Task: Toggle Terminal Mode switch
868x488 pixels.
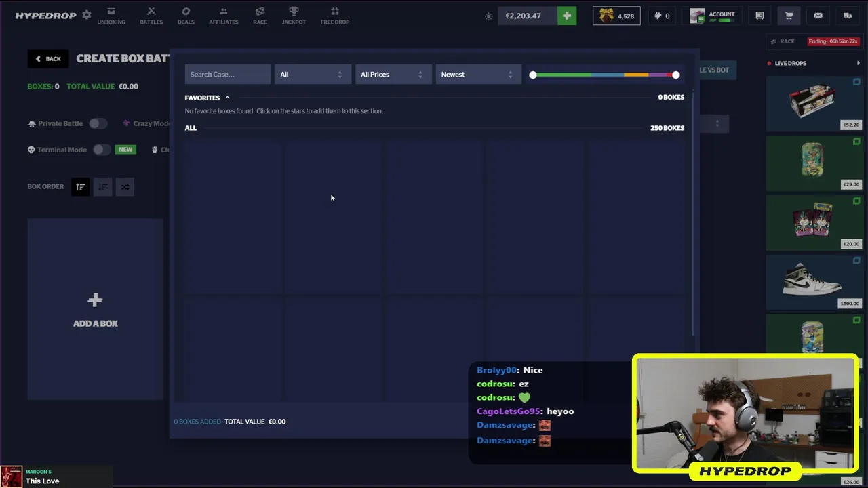Action: point(102,150)
